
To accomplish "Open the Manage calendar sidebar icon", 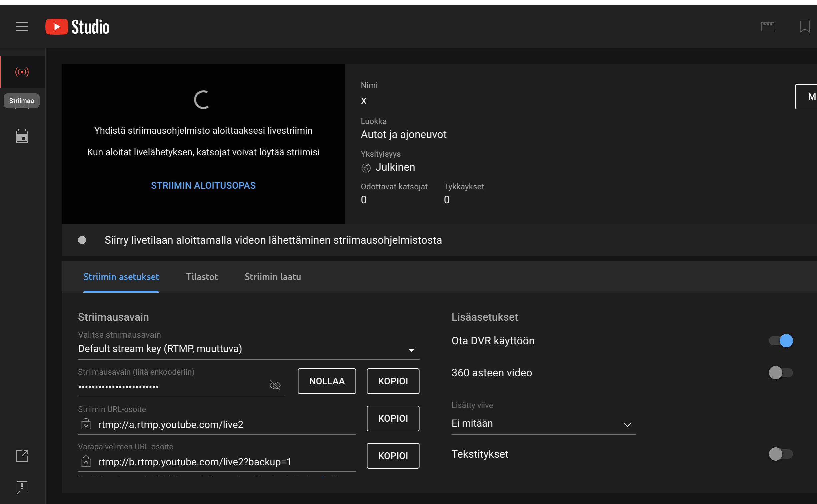I will 22,136.
